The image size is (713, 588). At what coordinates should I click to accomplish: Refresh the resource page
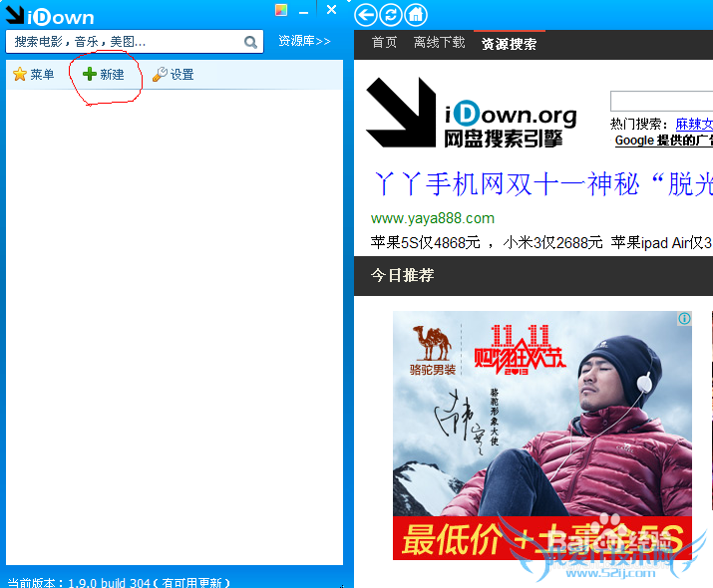[391, 15]
